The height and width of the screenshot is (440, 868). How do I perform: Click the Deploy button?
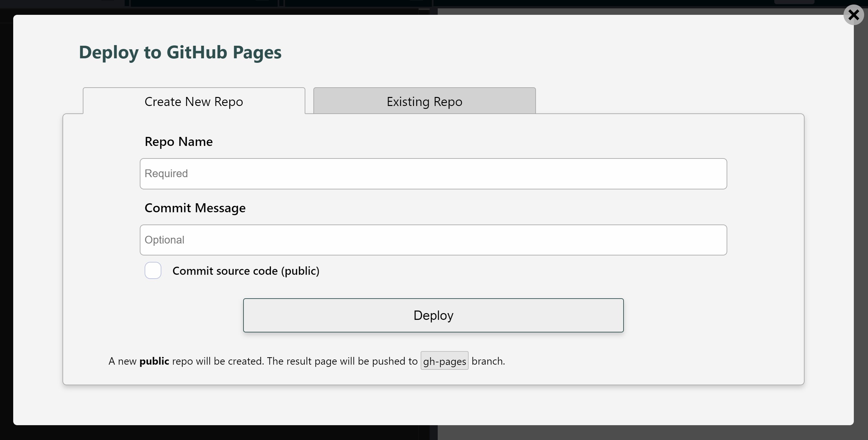point(433,315)
